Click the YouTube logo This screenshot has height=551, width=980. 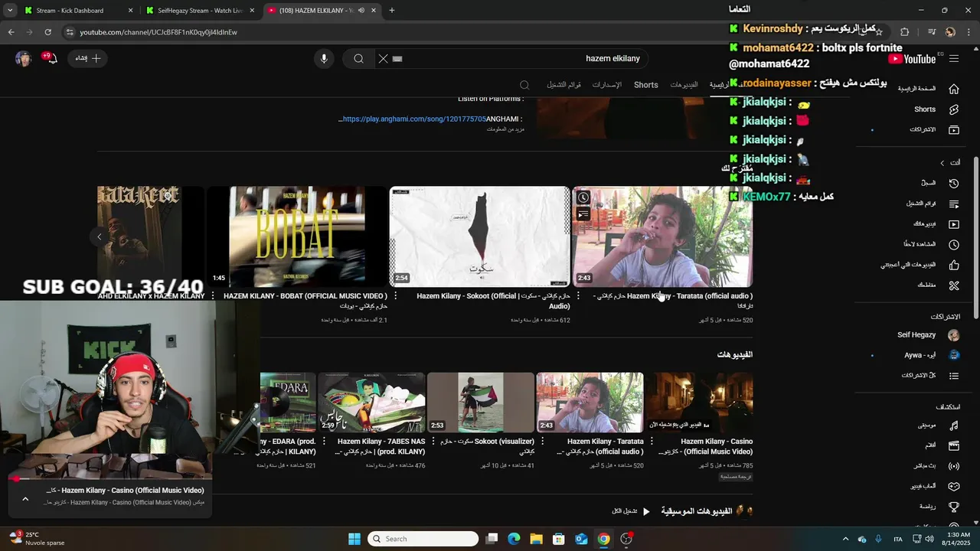tap(912, 59)
